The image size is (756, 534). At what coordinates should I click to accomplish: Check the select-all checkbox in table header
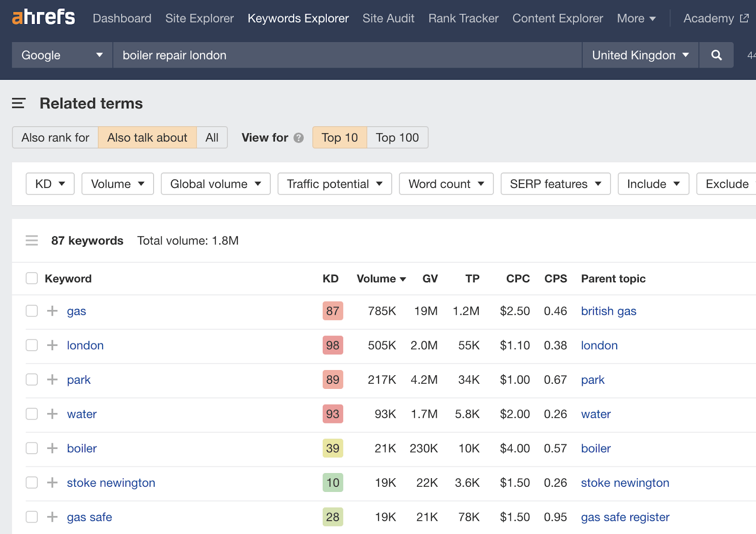31,278
